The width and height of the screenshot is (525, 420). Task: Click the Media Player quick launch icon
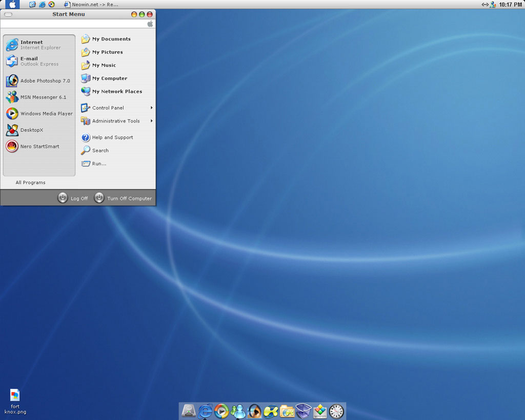click(x=51, y=5)
